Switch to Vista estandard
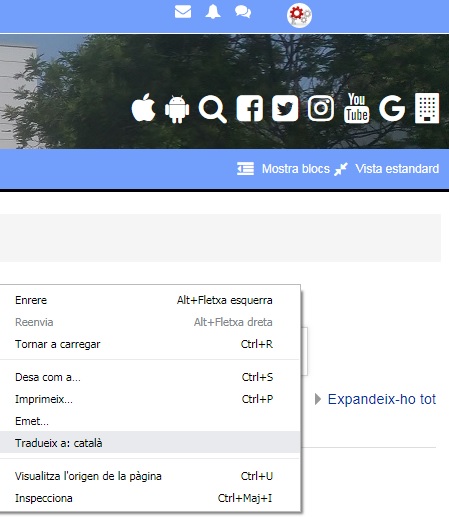The height and width of the screenshot is (517, 449). tap(397, 169)
